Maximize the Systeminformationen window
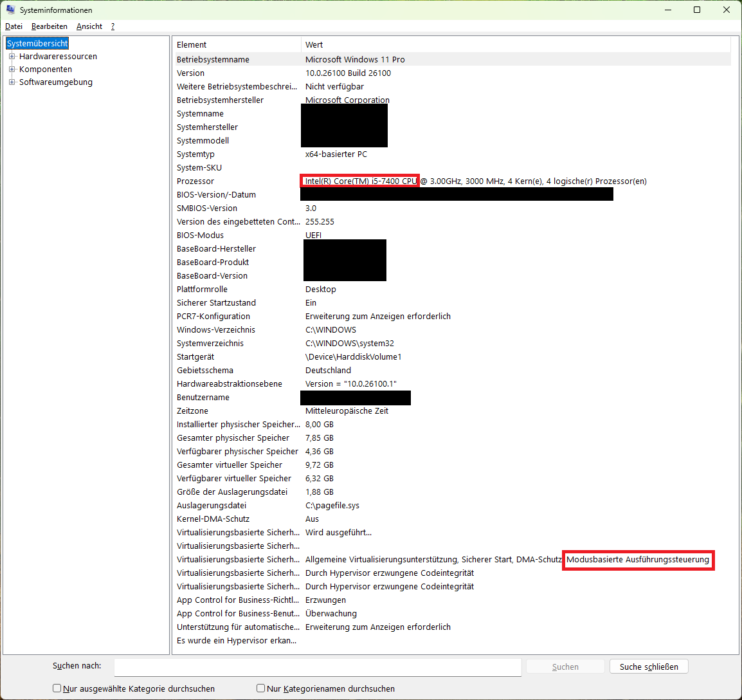 (696, 10)
